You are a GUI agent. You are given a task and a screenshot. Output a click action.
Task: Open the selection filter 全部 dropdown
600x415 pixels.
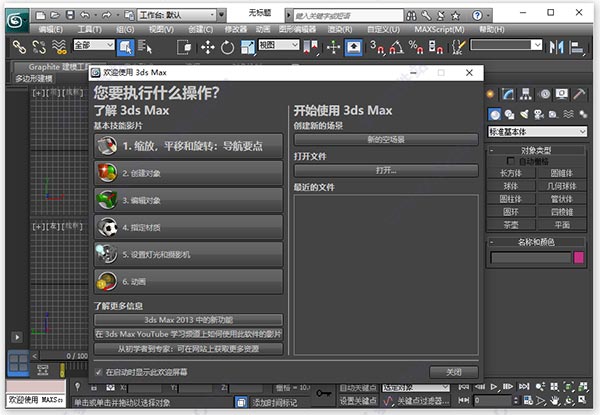click(x=94, y=45)
